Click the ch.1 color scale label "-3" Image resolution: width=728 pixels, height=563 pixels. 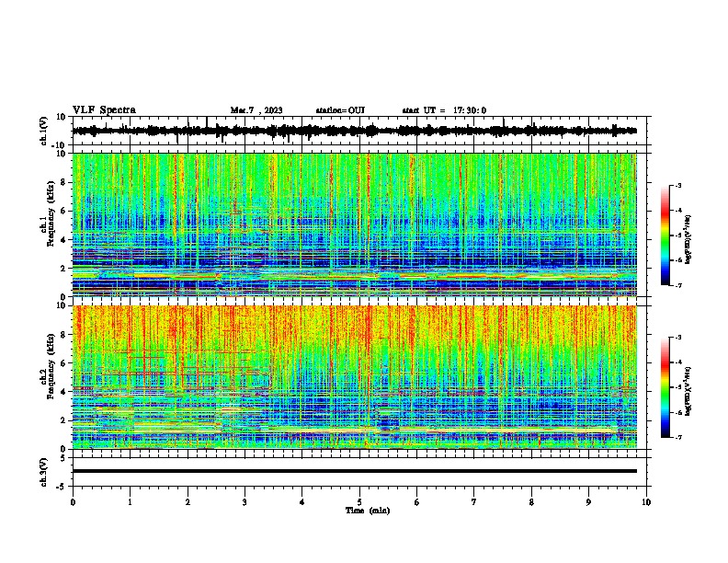pyautogui.click(x=677, y=186)
